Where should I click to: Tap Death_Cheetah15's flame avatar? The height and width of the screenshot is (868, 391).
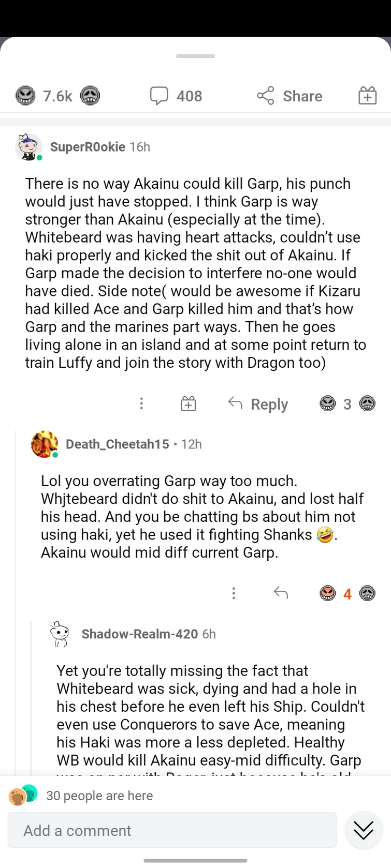(x=44, y=444)
